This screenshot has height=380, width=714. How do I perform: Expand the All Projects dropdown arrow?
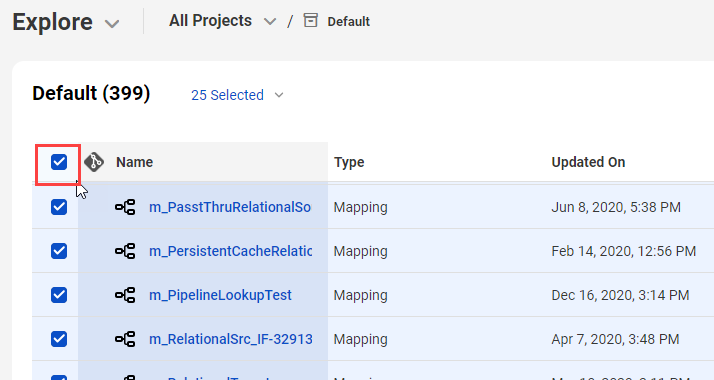[x=270, y=21]
